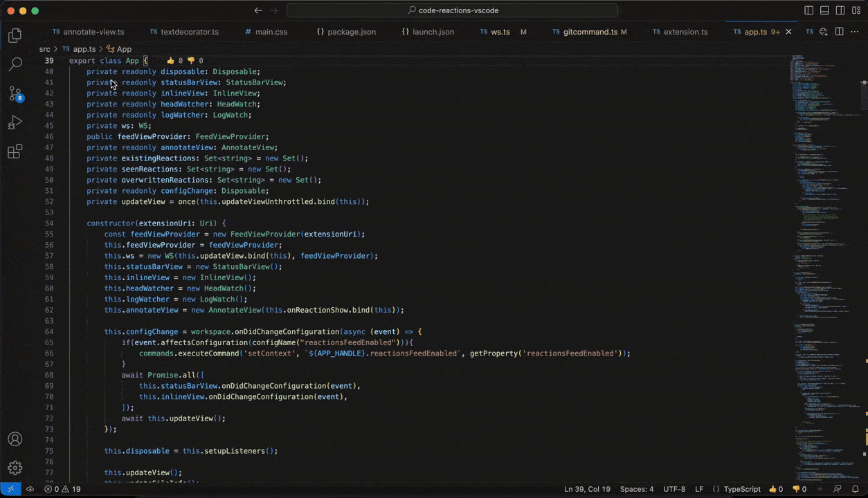Open the Run and Debug view
Image resolution: width=868 pixels, height=498 pixels.
[x=15, y=122]
